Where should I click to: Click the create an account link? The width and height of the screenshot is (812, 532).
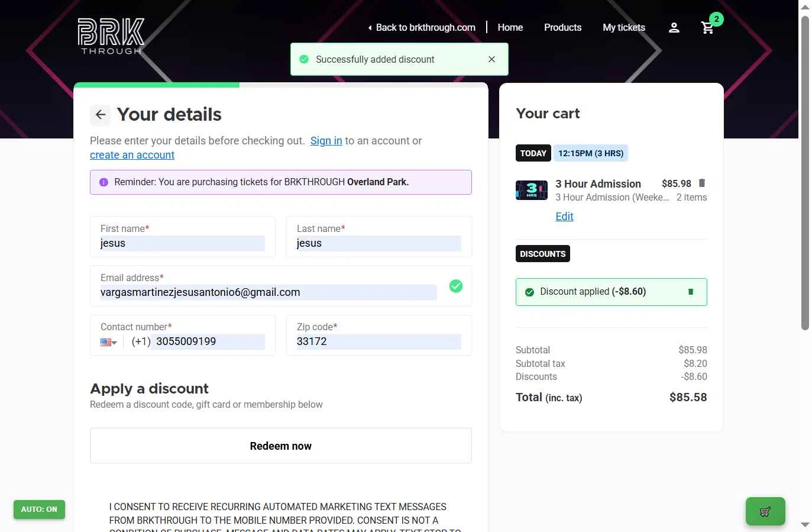(132, 155)
